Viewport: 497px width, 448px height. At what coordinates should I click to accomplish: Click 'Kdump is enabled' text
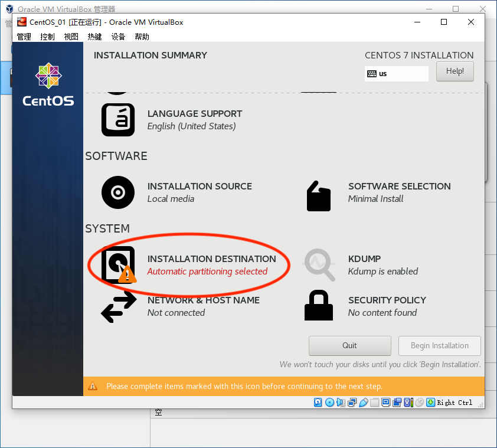pyautogui.click(x=383, y=272)
